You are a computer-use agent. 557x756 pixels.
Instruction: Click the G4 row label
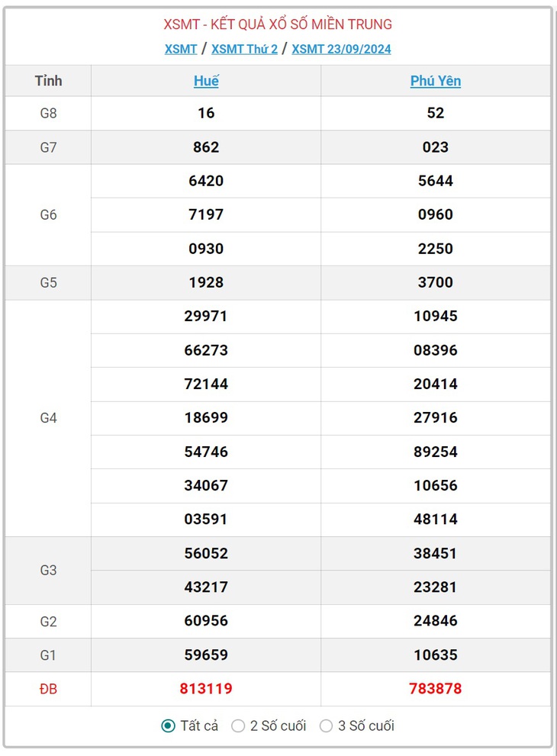click(x=48, y=418)
